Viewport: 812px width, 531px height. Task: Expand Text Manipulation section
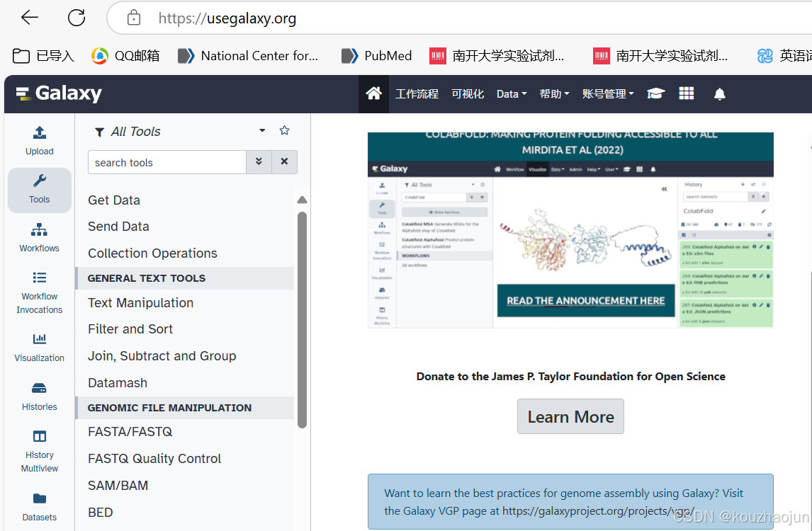[x=141, y=303]
